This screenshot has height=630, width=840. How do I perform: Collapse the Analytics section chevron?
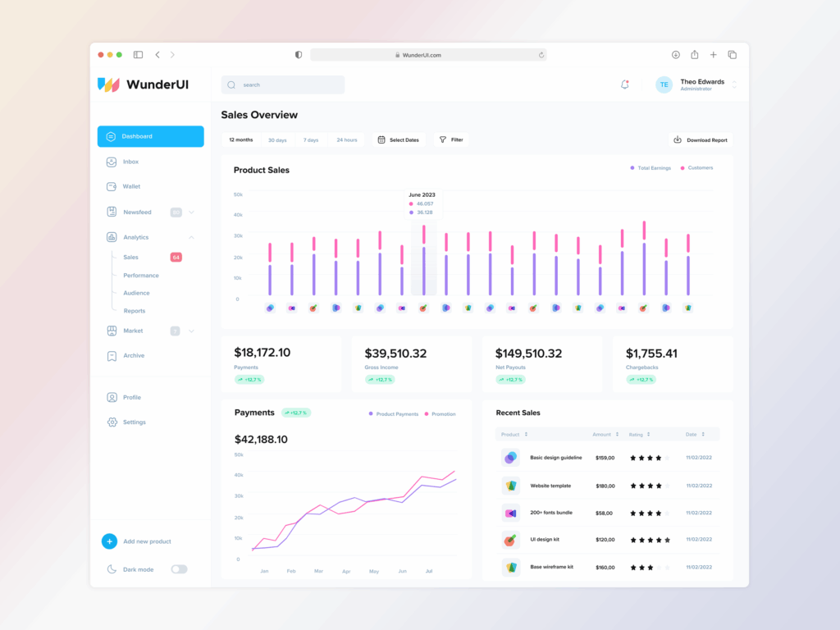192,237
